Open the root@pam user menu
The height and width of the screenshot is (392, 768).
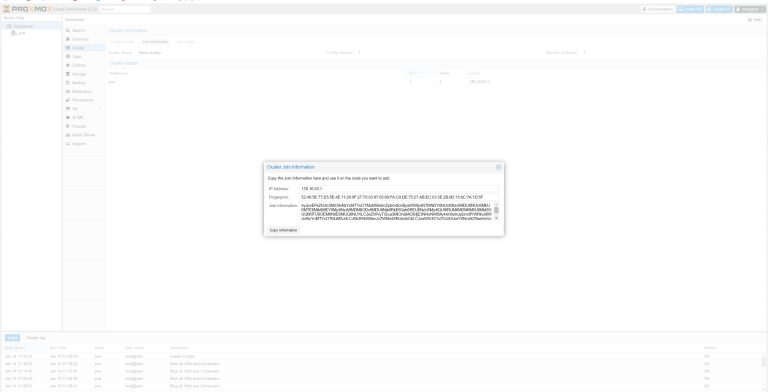[749, 9]
